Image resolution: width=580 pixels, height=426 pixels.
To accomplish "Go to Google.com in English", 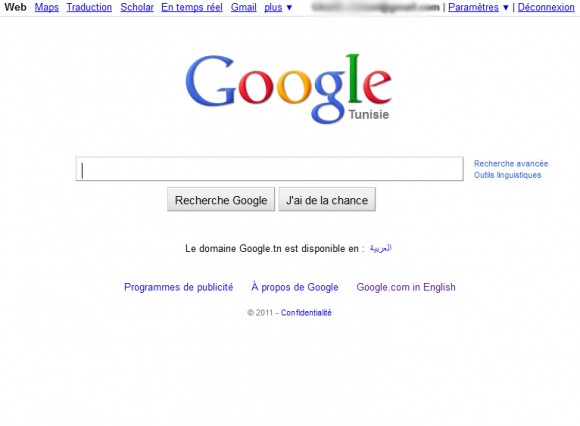I will click(406, 287).
